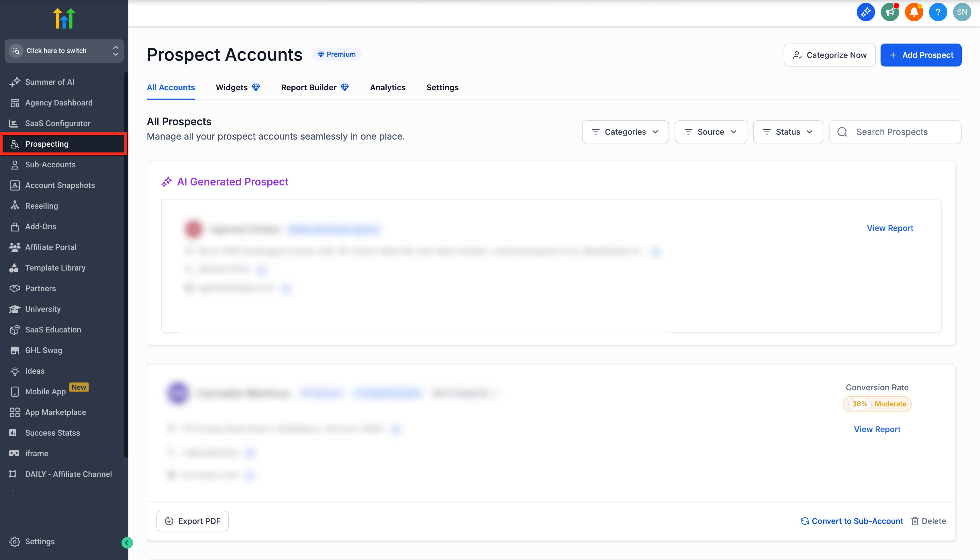Collapse sidebar with green arrow icon

point(127,543)
